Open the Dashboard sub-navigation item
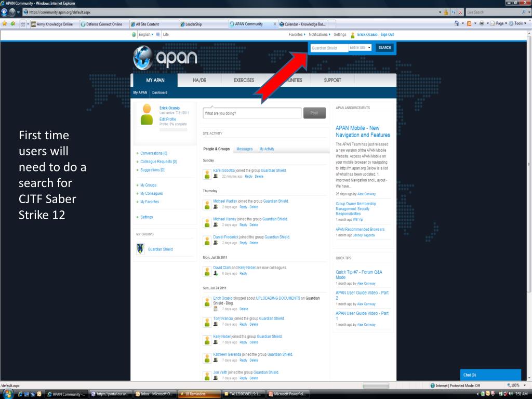 pos(159,92)
